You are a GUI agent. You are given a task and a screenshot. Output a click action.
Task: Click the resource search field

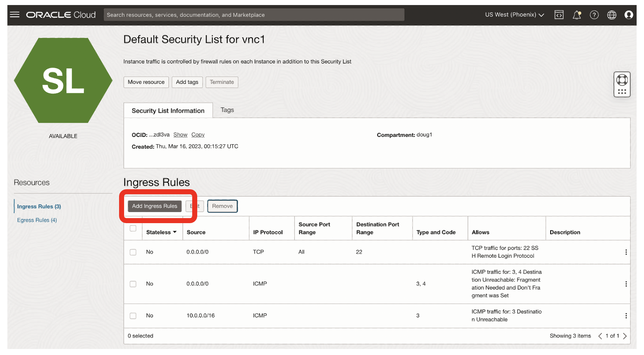(254, 15)
